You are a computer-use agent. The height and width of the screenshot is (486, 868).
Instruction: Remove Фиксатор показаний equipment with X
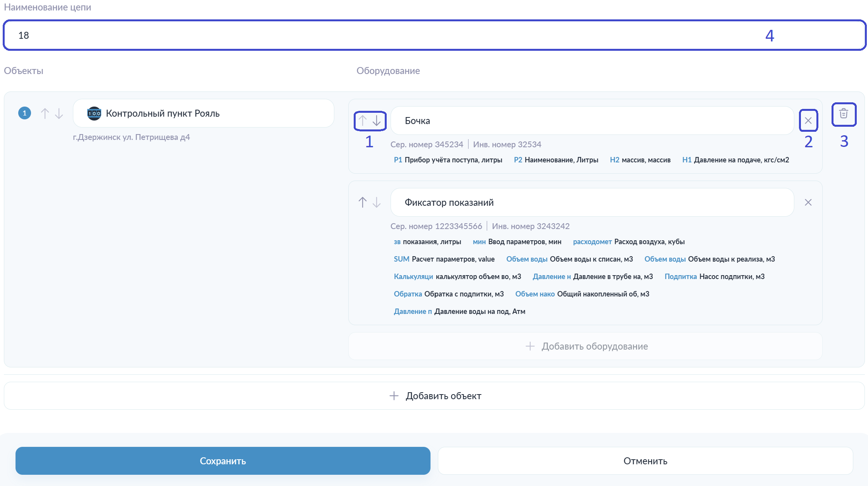click(808, 202)
